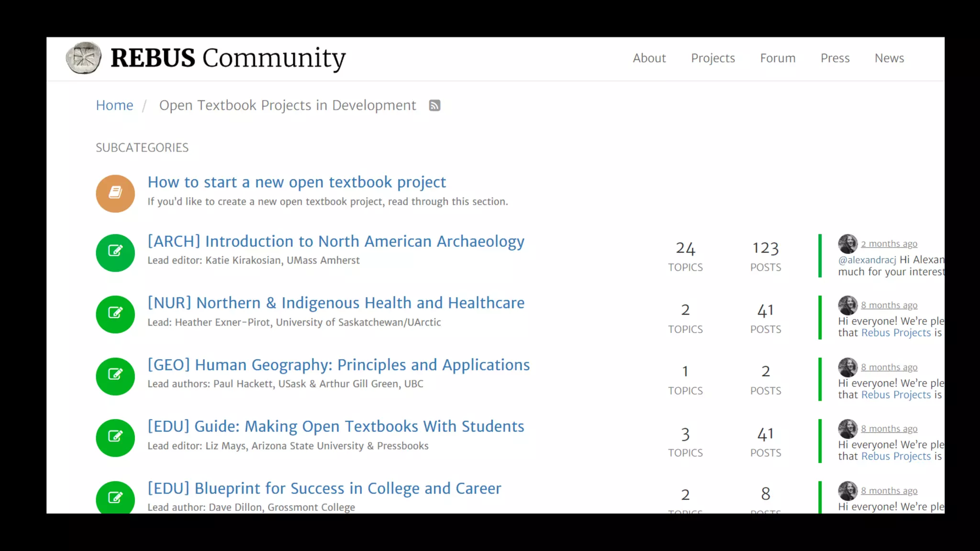Open Human Geography: Principles and Applications
The width and height of the screenshot is (980, 551).
coord(338,364)
